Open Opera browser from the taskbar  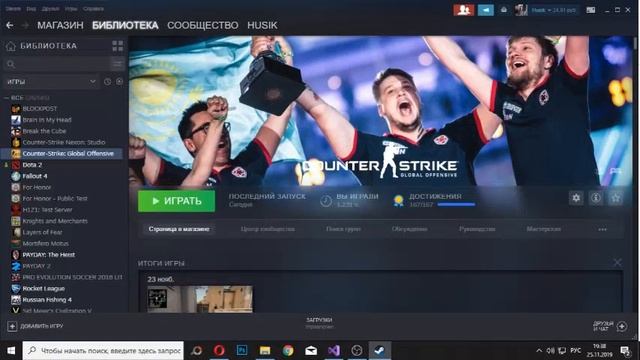coord(219,350)
